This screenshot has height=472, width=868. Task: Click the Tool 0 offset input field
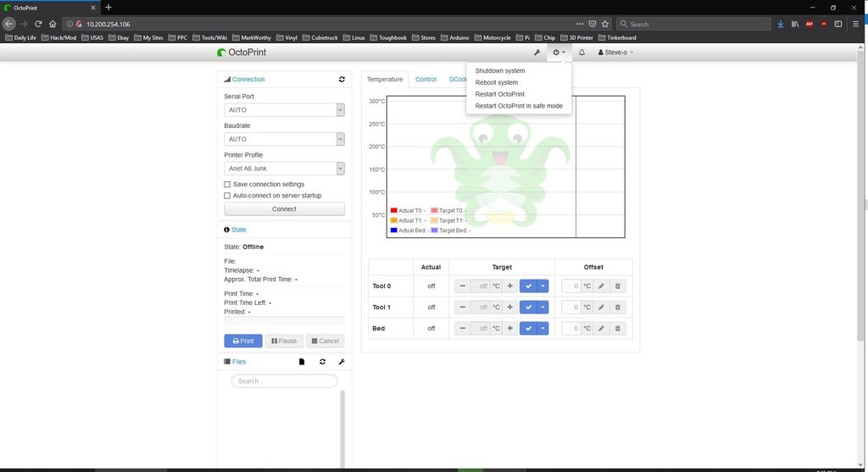pyautogui.click(x=571, y=286)
